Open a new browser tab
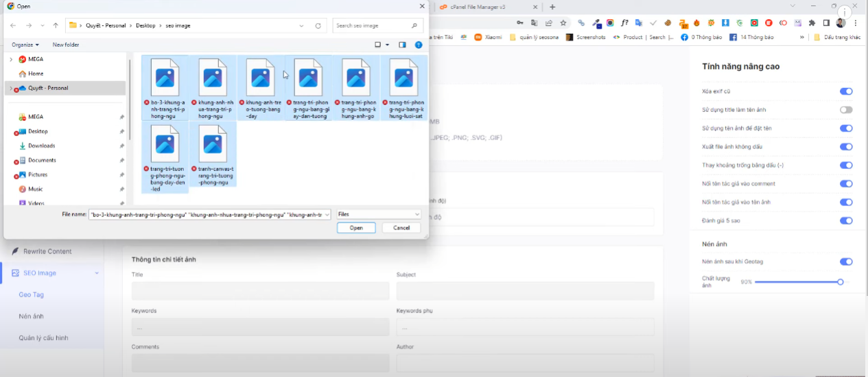This screenshot has height=377, width=868. pos(552,7)
